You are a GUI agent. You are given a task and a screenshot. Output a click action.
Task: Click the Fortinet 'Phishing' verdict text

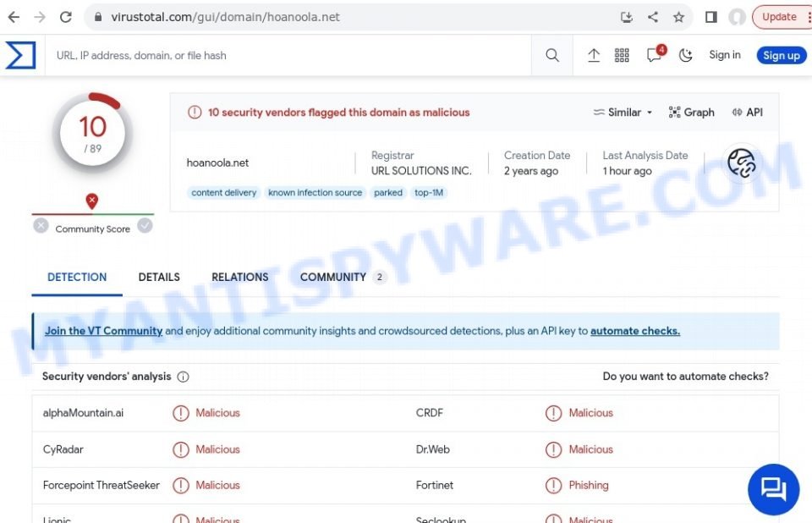pos(589,485)
